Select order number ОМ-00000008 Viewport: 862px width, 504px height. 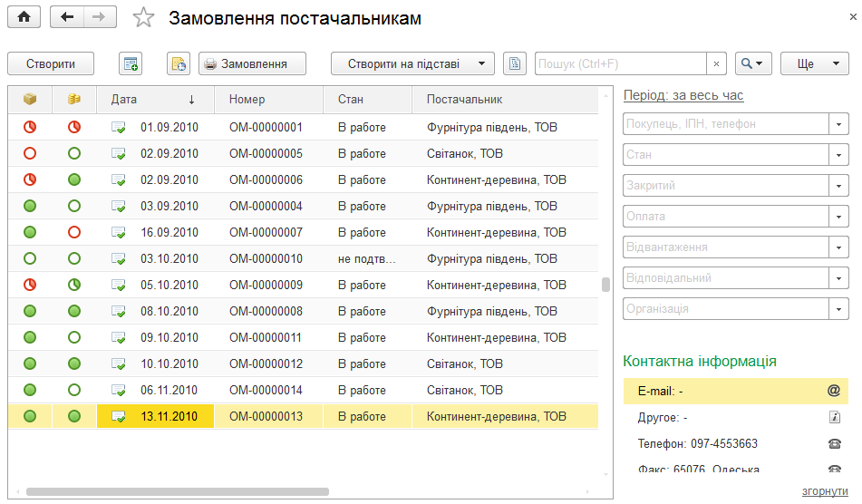pyautogui.click(x=266, y=311)
